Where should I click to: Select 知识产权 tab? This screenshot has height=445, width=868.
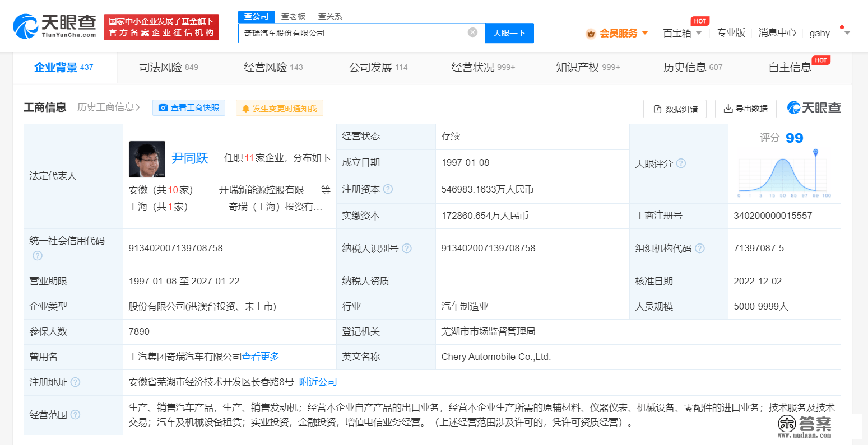click(x=588, y=67)
